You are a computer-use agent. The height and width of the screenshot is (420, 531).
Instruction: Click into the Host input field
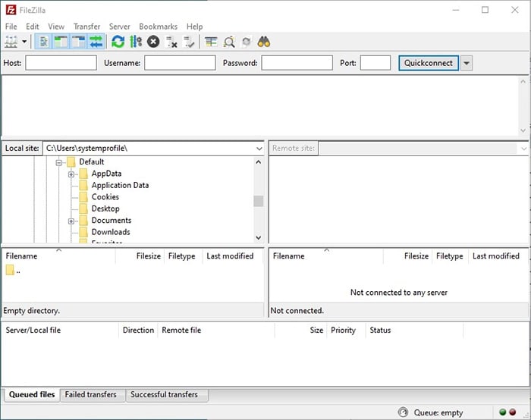coord(61,63)
